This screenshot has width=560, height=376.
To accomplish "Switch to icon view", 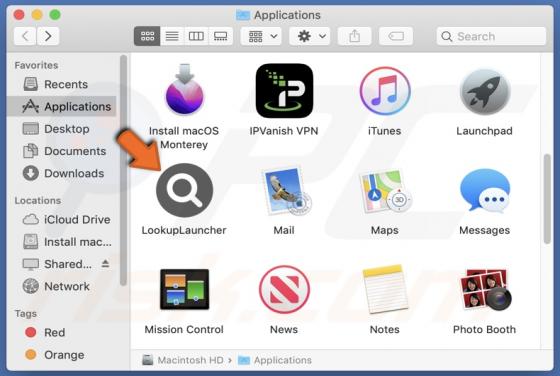I will click(147, 36).
